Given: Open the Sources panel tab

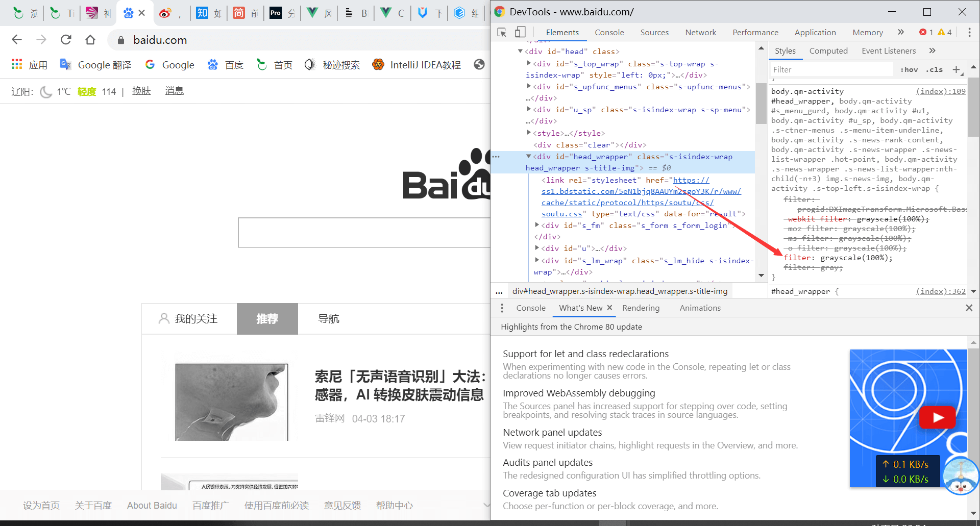Looking at the screenshot, I should point(654,32).
